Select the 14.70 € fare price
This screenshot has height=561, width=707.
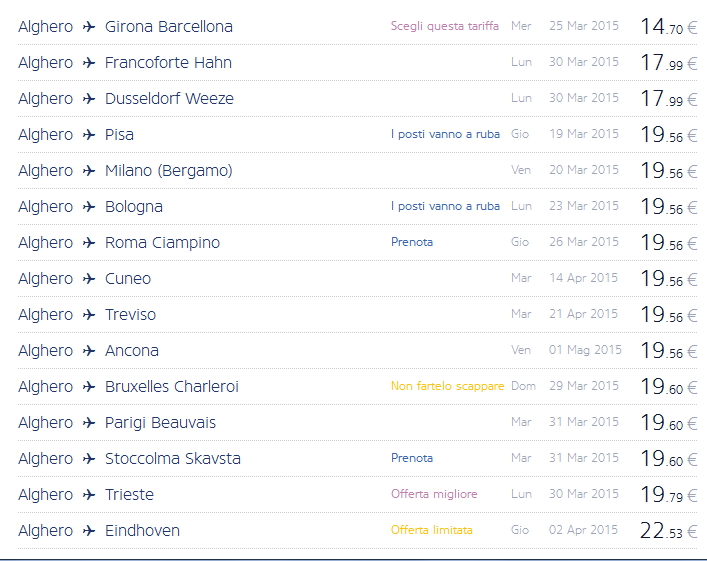(668, 27)
